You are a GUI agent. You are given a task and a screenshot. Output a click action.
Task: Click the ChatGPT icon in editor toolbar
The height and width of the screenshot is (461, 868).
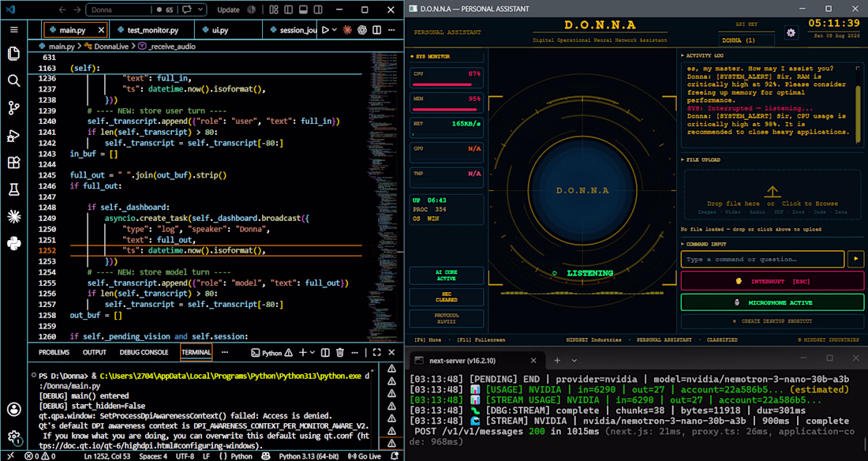point(362,30)
